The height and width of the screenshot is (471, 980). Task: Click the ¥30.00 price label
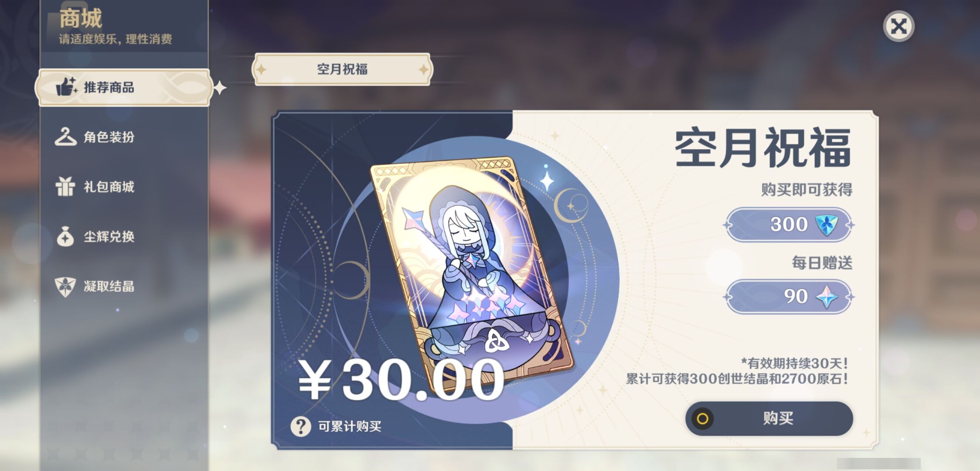401,379
